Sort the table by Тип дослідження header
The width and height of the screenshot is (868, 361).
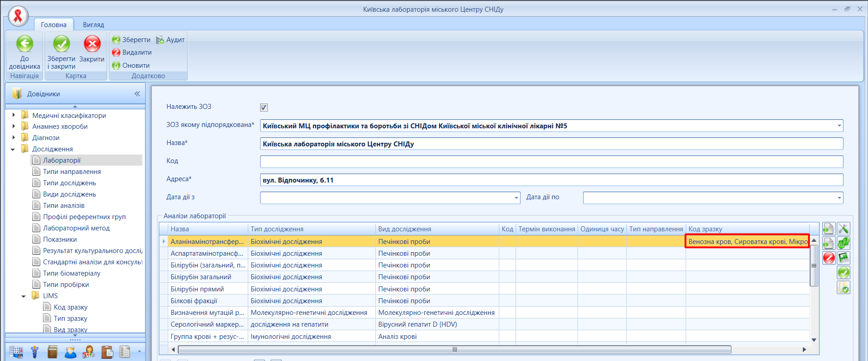(x=312, y=229)
